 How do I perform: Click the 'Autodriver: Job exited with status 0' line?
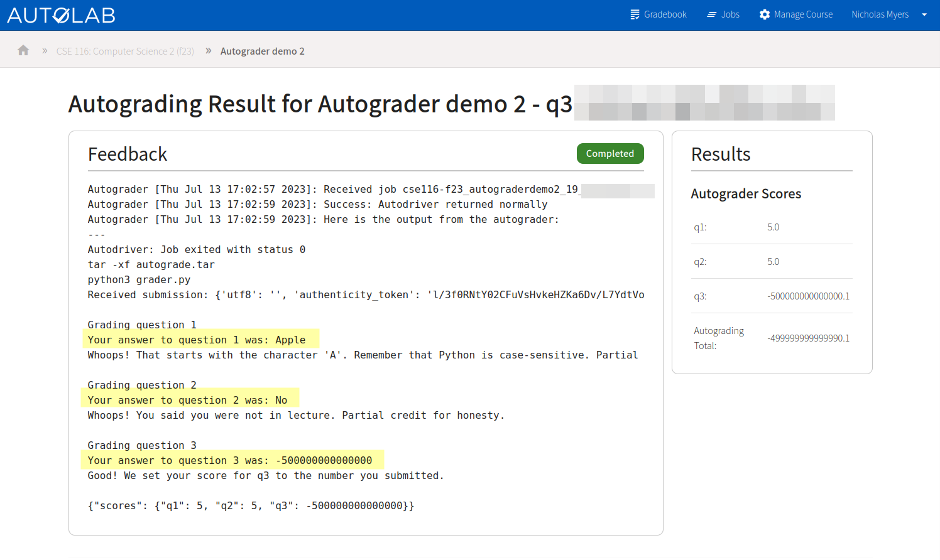click(197, 249)
